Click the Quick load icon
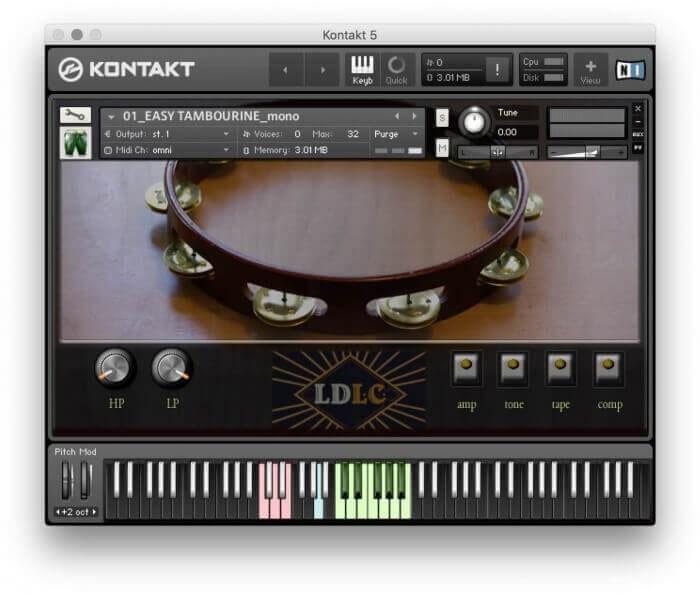This screenshot has width=700, height=595. coord(396,69)
